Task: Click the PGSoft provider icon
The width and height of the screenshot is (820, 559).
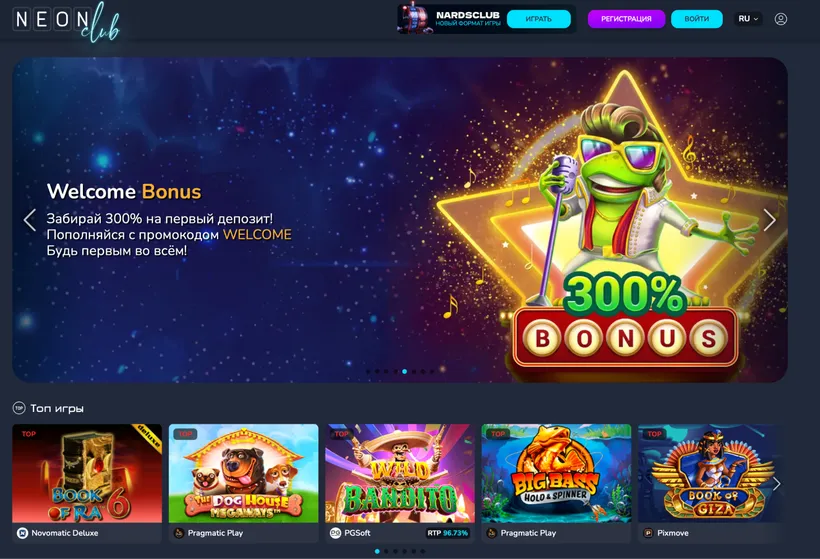Action: click(335, 533)
